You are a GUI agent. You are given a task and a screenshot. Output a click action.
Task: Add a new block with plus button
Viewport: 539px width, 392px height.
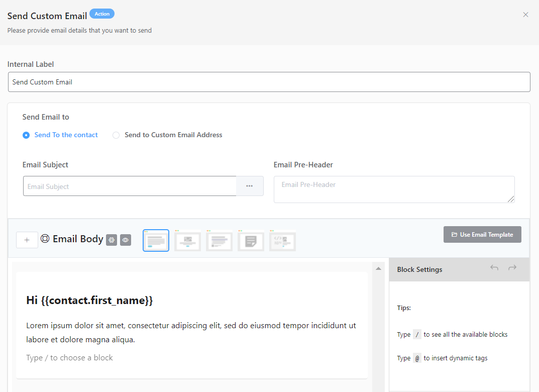(x=27, y=240)
